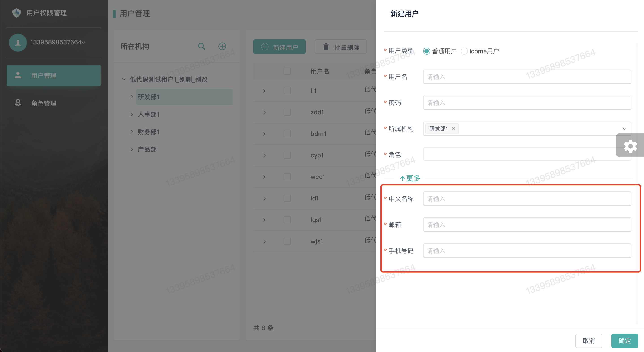This screenshot has height=352, width=644.
Task: Select 人事部1 in the organization tree
Action: (x=149, y=114)
